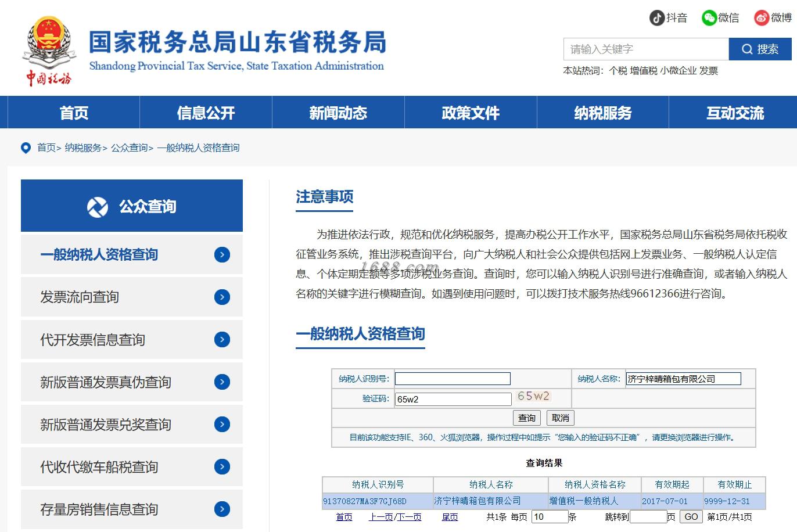Refresh the captcha image 65w2
This screenshot has height=532, width=797.
click(534, 396)
